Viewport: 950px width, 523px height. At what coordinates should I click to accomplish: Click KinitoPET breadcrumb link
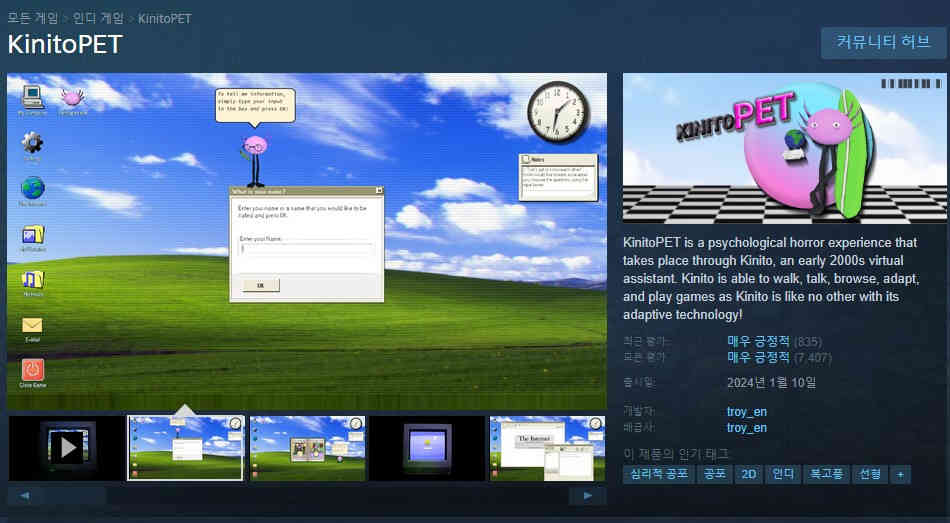(x=165, y=19)
